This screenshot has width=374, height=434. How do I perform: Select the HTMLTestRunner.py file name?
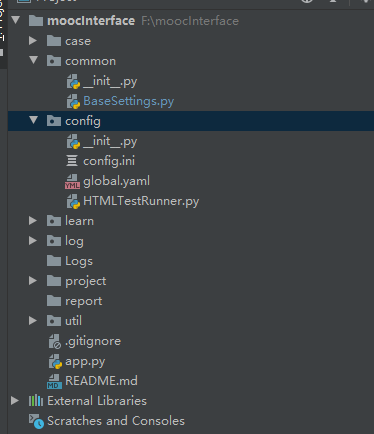(x=141, y=201)
